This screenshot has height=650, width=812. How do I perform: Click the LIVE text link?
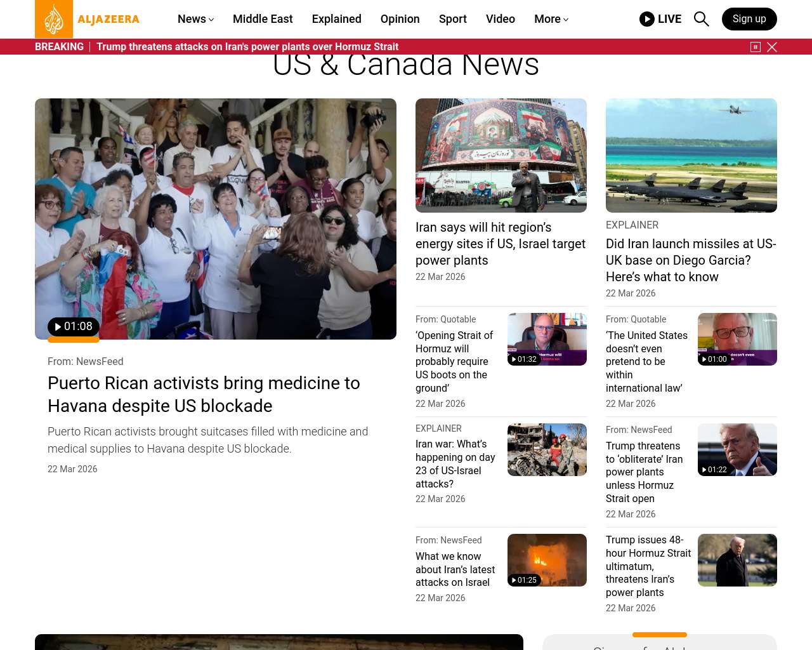(x=669, y=19)
